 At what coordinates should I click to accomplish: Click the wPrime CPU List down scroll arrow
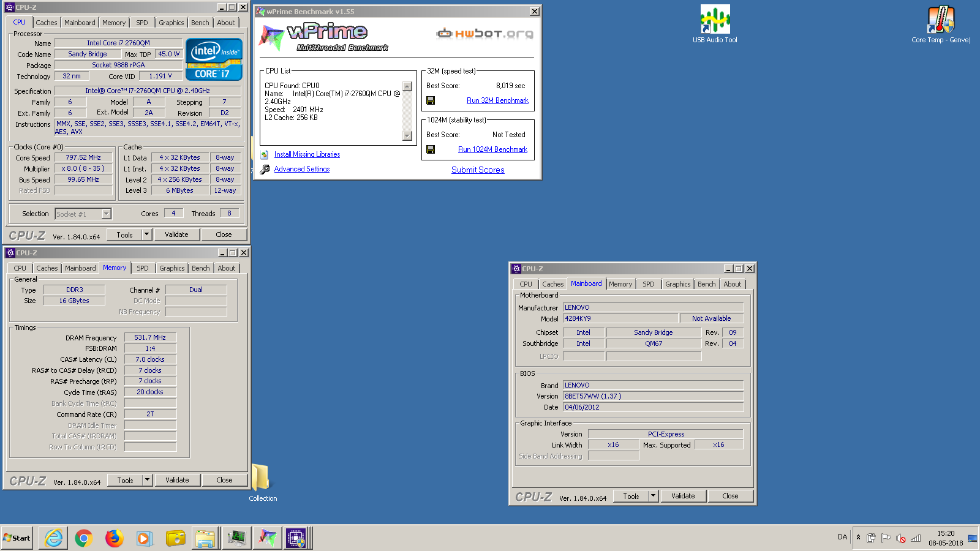[x=407, y=136]
